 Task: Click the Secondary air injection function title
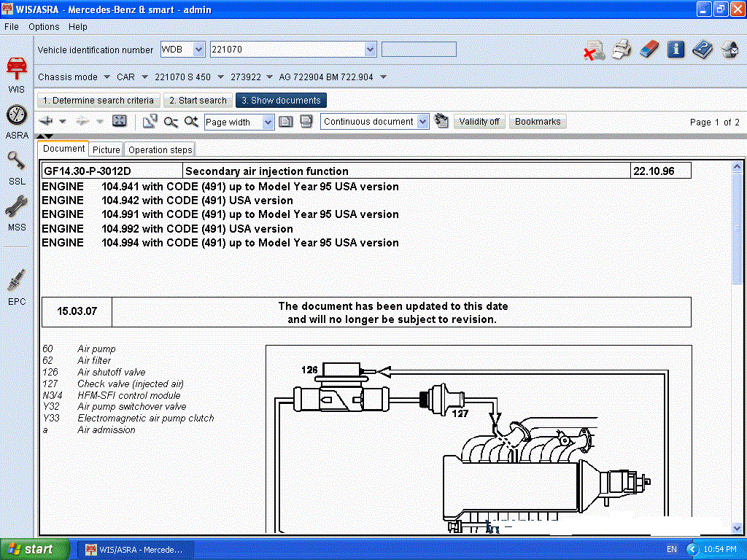coord(267,171)
